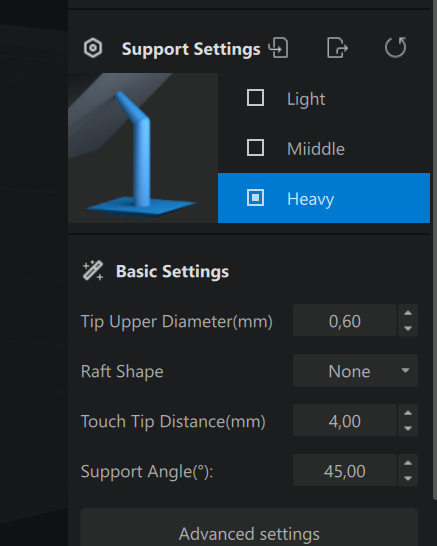Click the Touch Tip Distance value field
437x546 pixels.
(345, 420)
